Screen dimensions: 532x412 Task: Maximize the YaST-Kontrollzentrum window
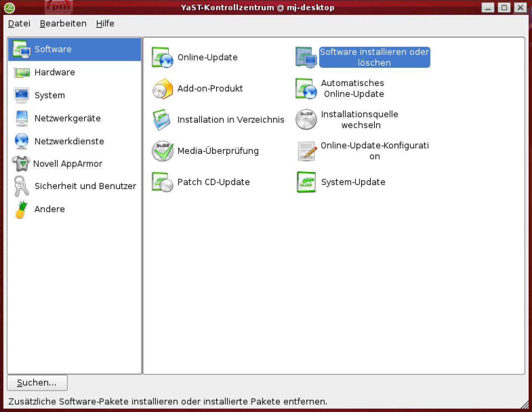pyautogui.click(x=504, y=7)
